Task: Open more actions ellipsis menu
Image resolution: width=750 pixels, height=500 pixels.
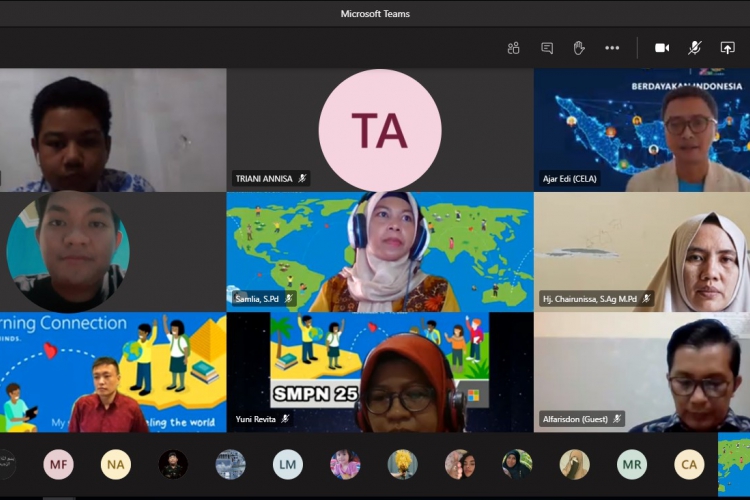Action: [x=612, y=48]
